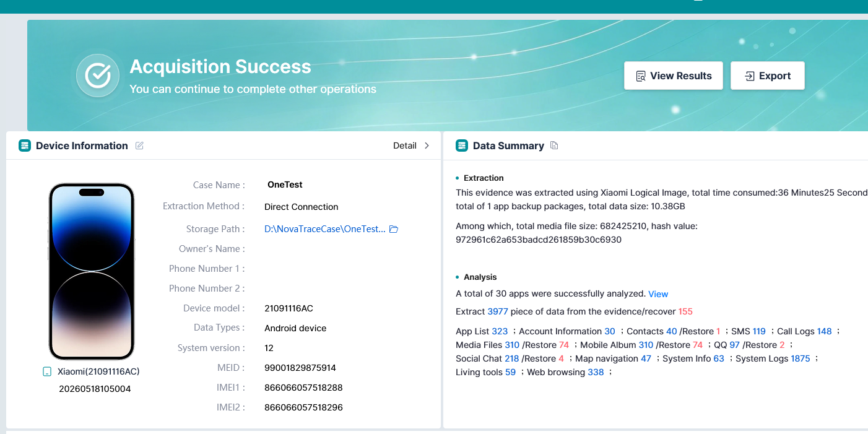Viewport: 868px width, 434px height.
Task: Click the Analysis section heading
Action: click(x=480, y=277)
